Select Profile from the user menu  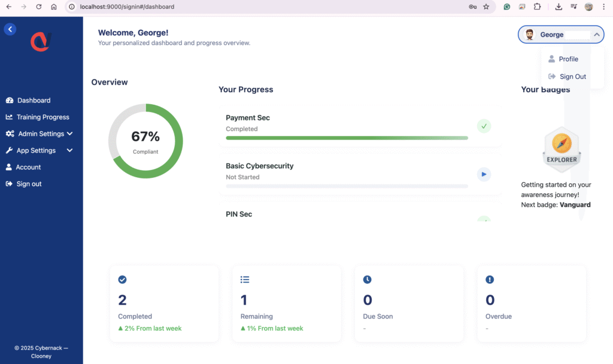point(568,59)
